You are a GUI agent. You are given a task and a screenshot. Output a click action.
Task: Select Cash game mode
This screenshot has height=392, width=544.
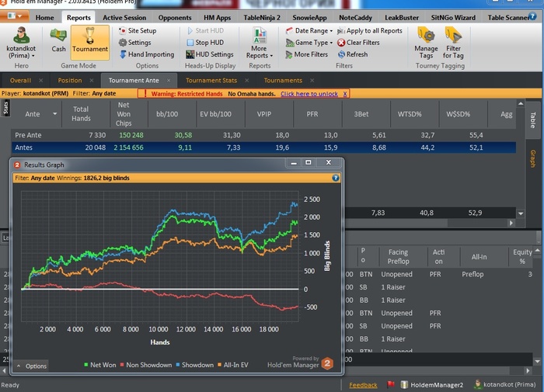click(x=58, y=41)
